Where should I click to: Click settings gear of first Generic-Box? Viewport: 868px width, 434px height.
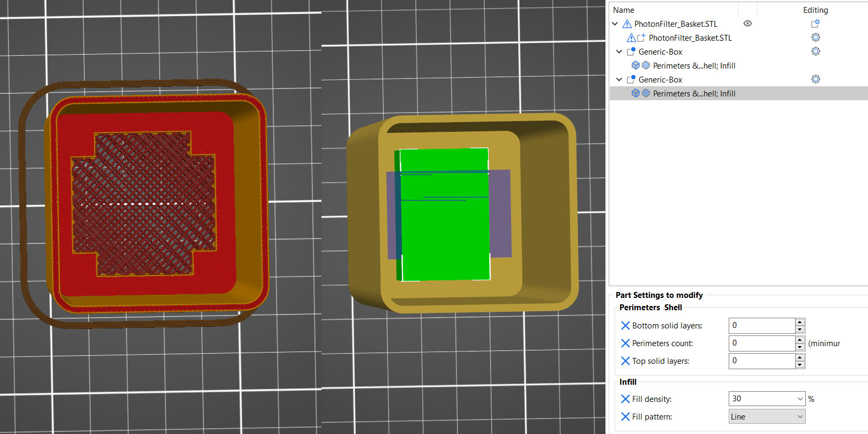coord(815,51)
